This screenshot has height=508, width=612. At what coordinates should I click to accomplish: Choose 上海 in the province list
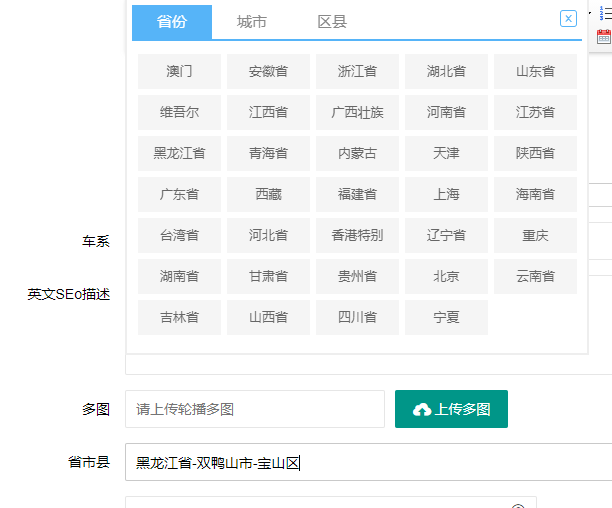tap(446, 194)
